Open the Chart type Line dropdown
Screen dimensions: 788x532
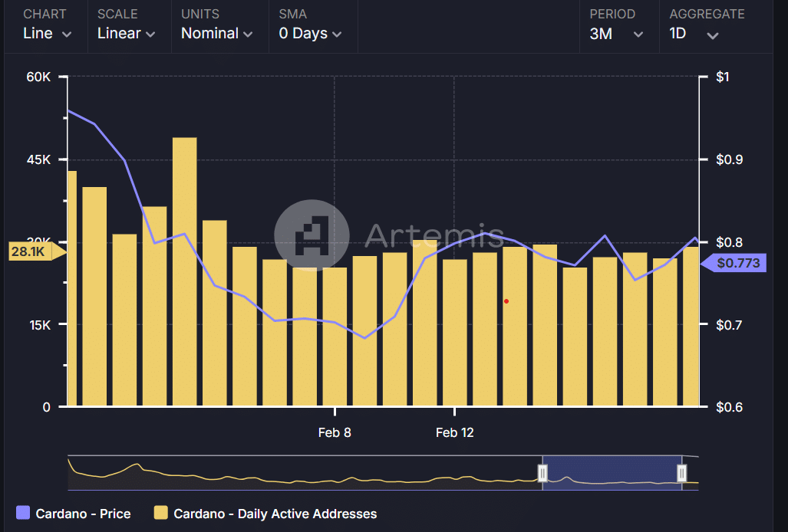[47, 34]
